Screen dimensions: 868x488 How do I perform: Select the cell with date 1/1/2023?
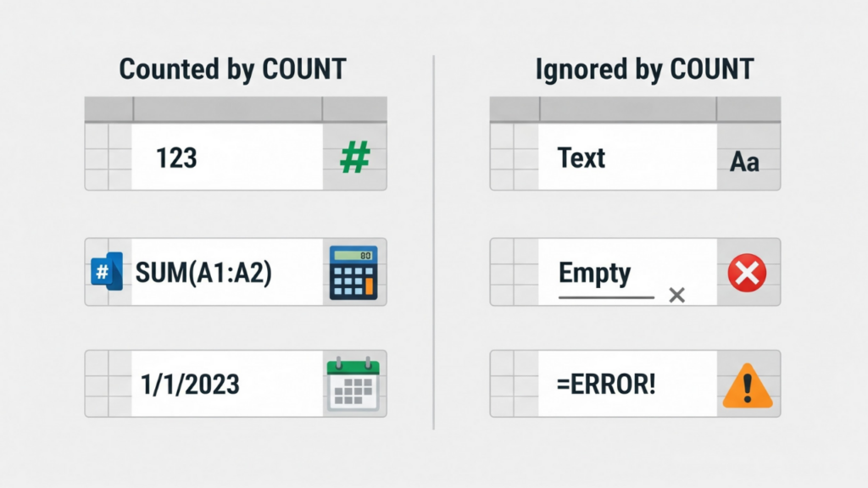click(x=226, y=384)
